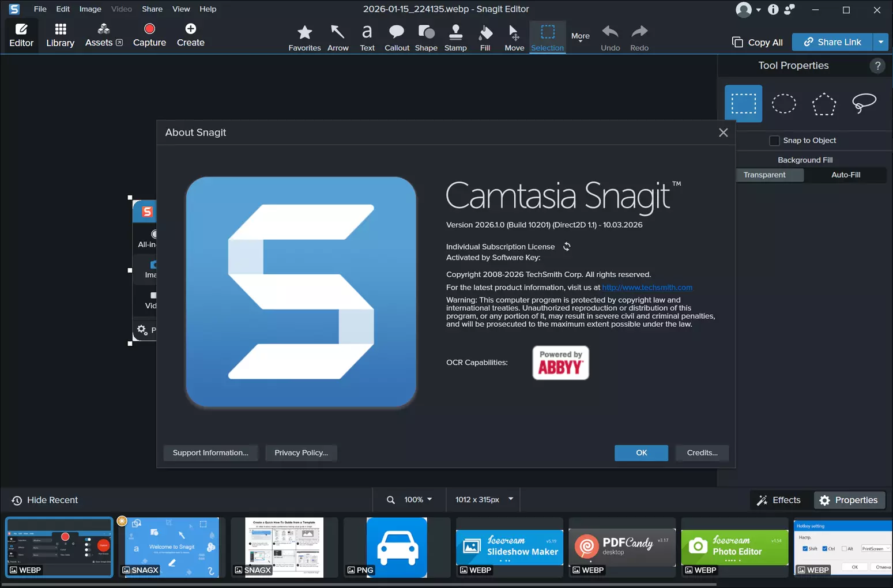Open the Share Link dropdown arrow
Viewport: 893px width, 588px height.
point(881,42)
